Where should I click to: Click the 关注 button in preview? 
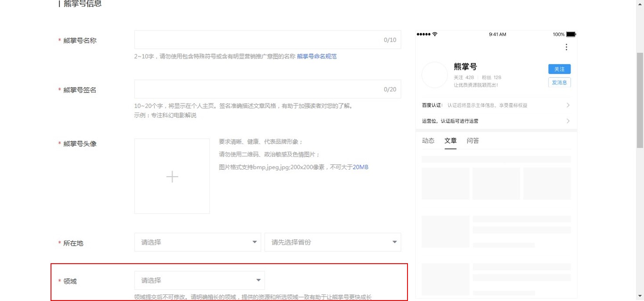[559, 69]
